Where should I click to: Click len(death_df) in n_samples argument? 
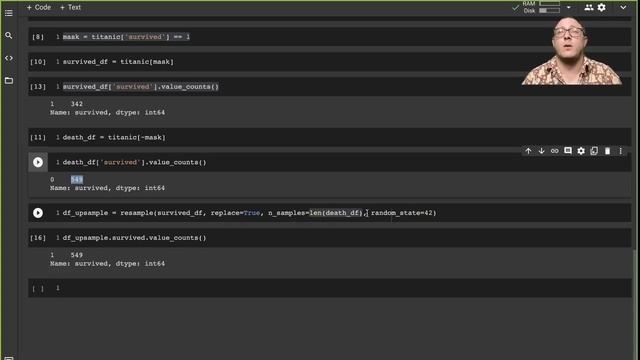336,213
